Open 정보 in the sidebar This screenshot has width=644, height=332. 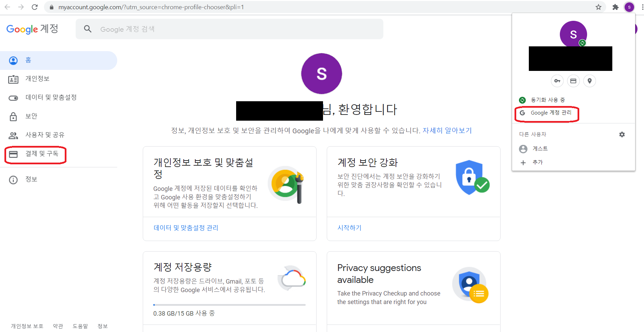[59, 180]
